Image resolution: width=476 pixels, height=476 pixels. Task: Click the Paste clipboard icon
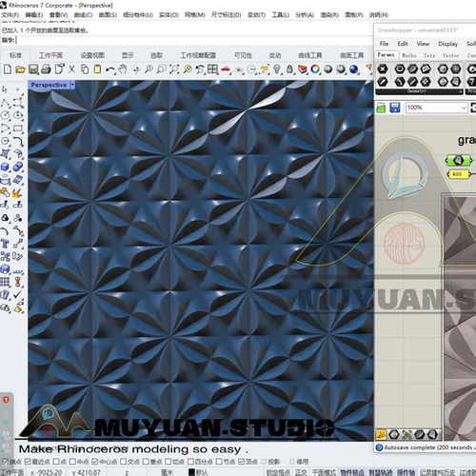click(x=97, y=69)
